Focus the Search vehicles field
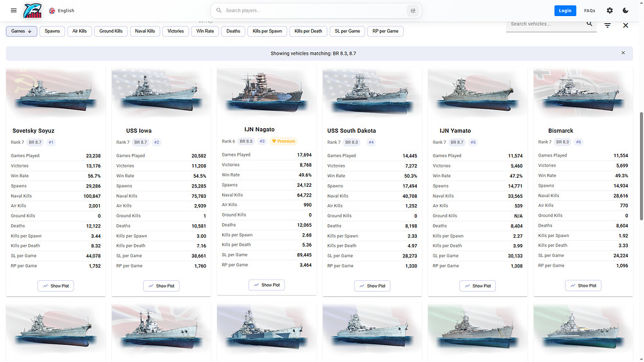The image size is (644, 362). coord(546,24)
